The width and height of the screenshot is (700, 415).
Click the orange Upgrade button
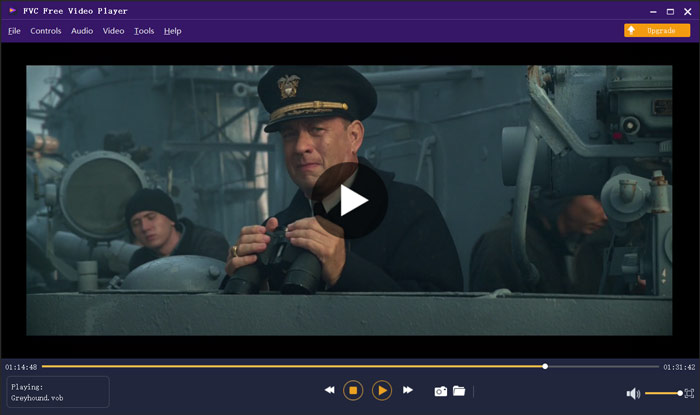(657, 30)
